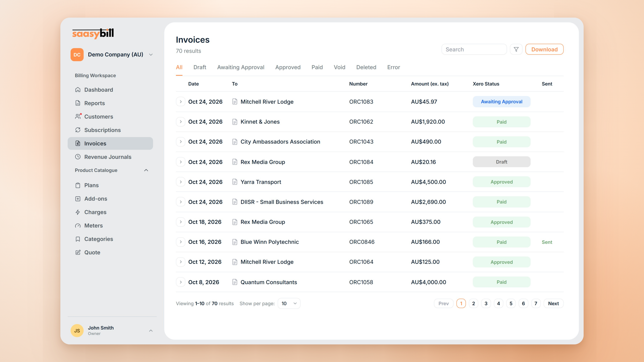Open the Invoices sidebar item
644x362 pixels.
coord(110,143)
